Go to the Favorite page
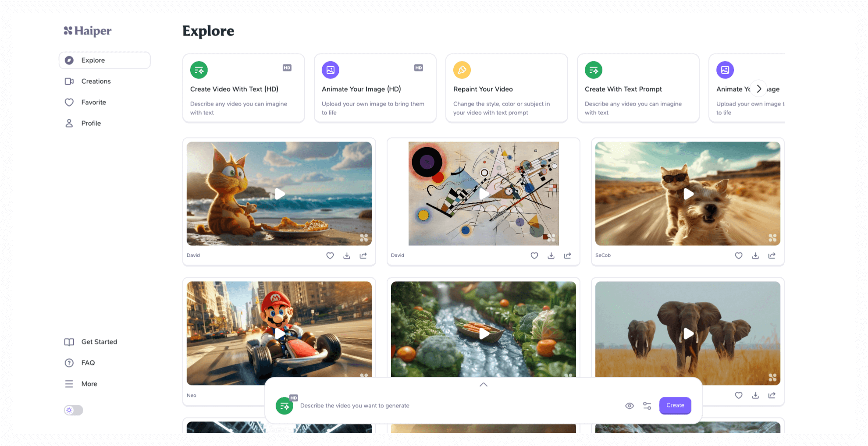The width and height of the screenshot is (868, 446). point(93,102)
